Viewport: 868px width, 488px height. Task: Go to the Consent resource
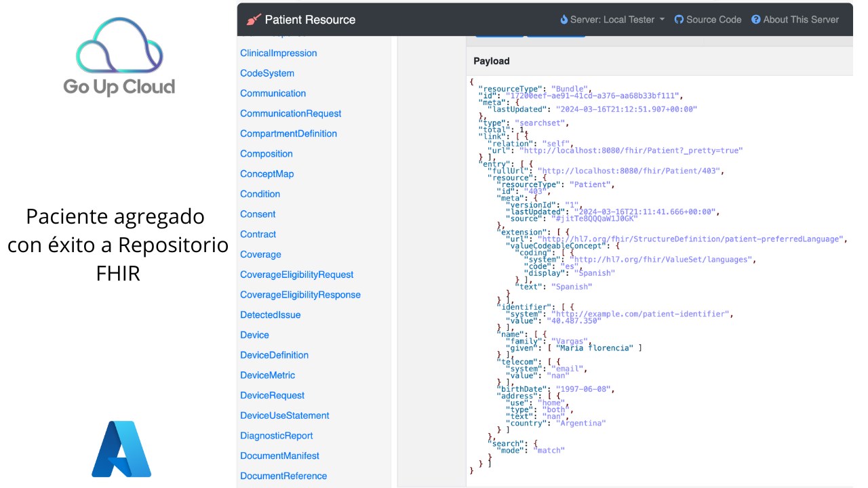pyautogui.click(x=258, y=214)
